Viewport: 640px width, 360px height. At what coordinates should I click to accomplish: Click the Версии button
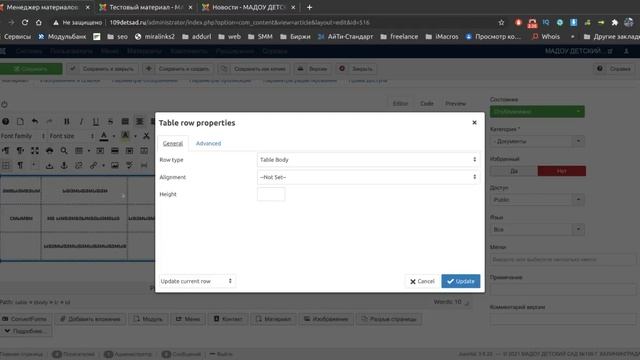(x=312, y=69)
